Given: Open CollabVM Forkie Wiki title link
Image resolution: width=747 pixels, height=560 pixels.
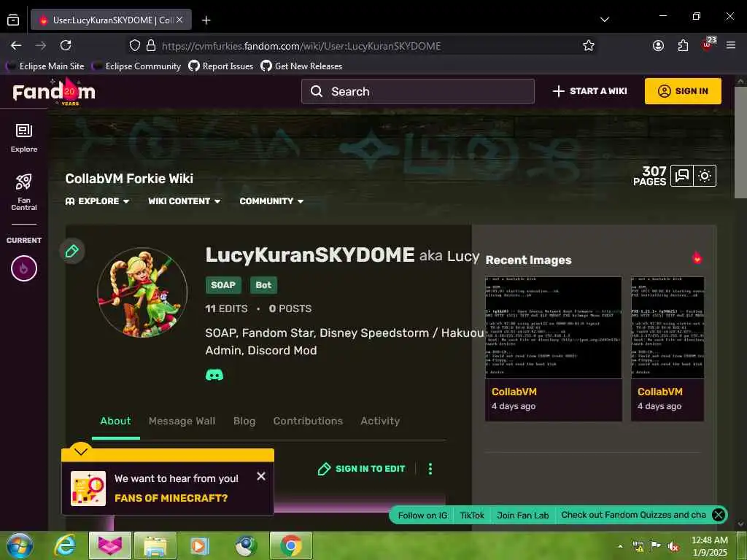Looking at the screenshot, I should pos(129,179).
